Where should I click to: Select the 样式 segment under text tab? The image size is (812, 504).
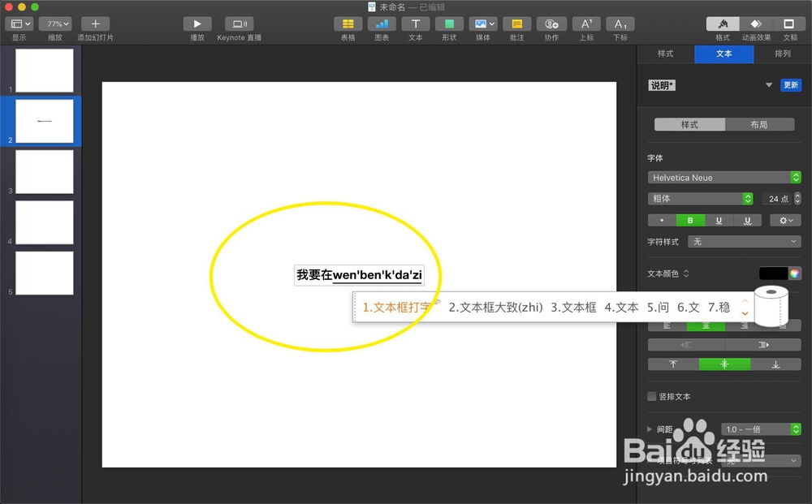[x=689, y=125]
